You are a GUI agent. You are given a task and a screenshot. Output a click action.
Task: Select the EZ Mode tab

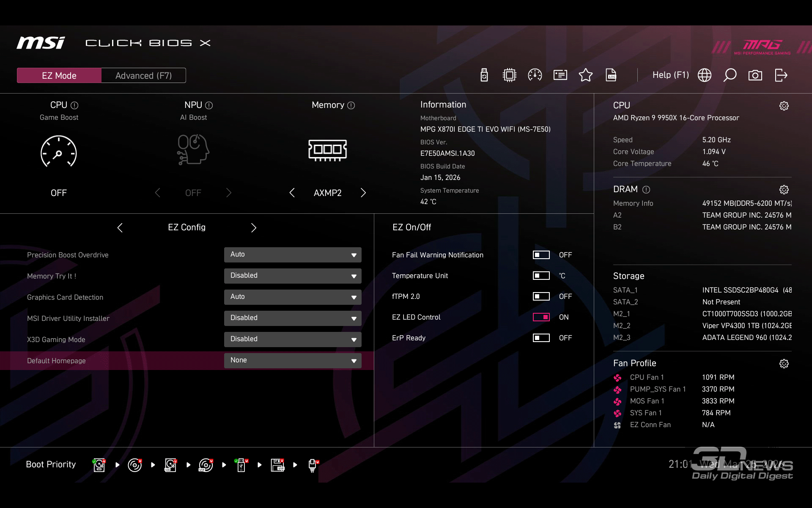coord(59,76)
